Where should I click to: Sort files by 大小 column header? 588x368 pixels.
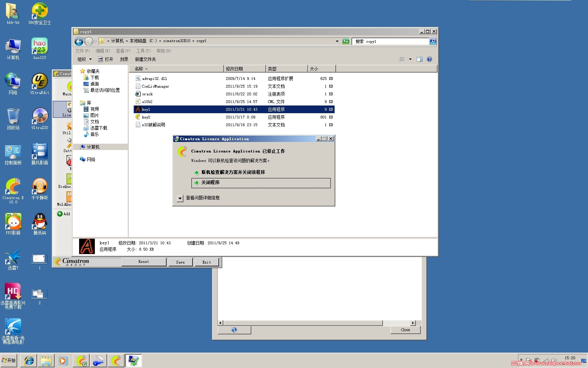coord(322,69)
